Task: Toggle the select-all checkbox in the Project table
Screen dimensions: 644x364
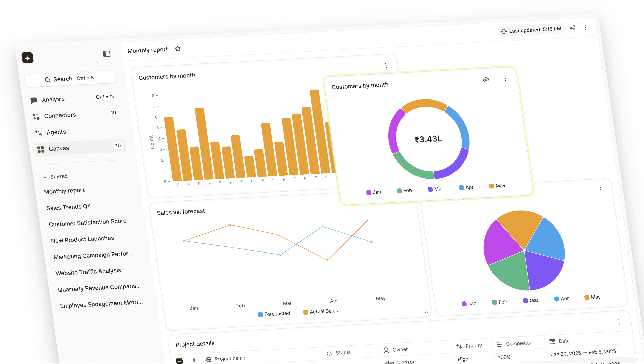Action: pyautogui.click(x=179, y=361)
